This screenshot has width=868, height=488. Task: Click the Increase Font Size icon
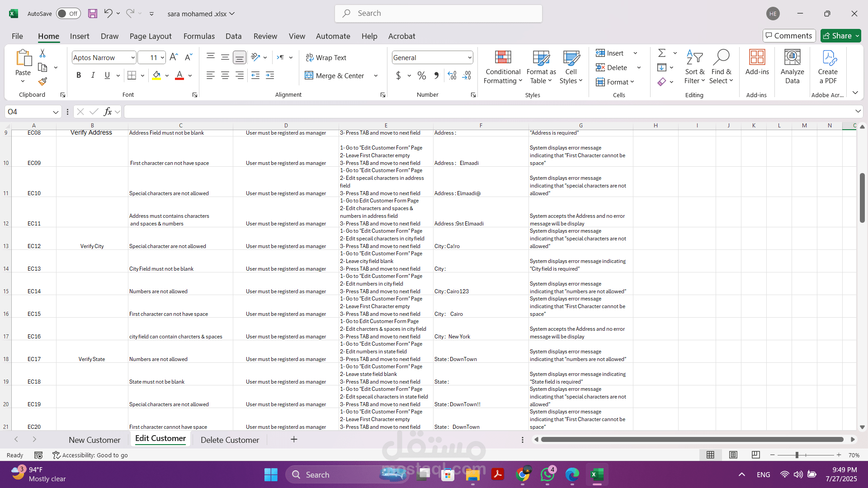174,57
